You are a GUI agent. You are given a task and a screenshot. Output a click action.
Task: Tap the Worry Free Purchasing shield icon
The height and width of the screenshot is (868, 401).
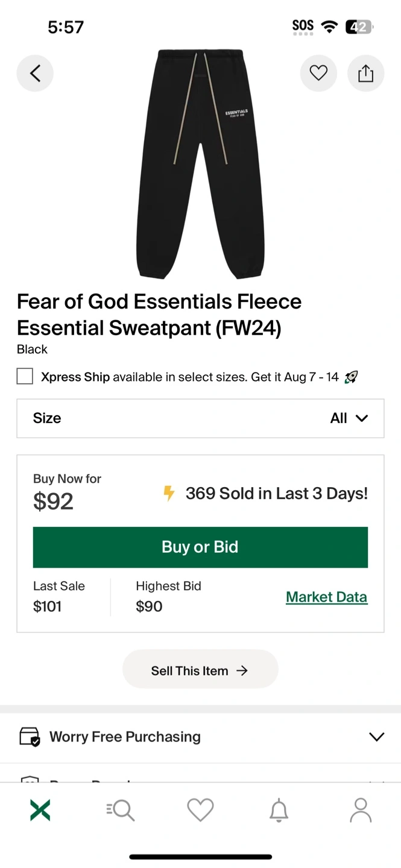pyautogui.click(x=30, y=737)
